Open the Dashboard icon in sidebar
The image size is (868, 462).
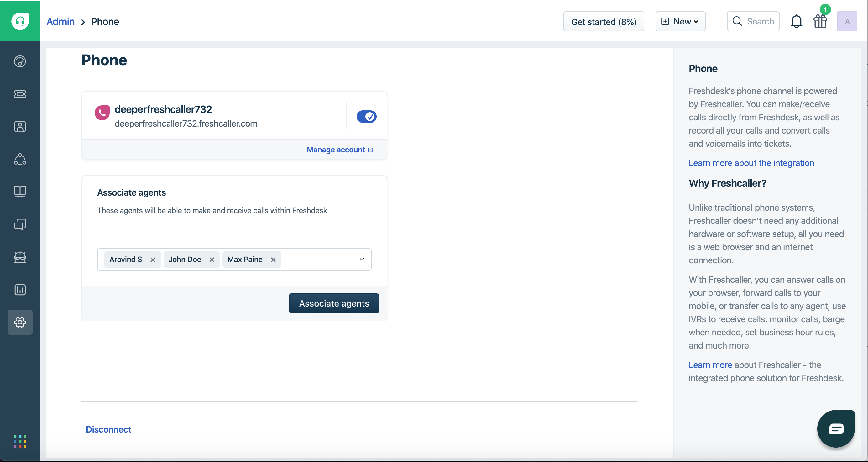[x=20, y=61]
